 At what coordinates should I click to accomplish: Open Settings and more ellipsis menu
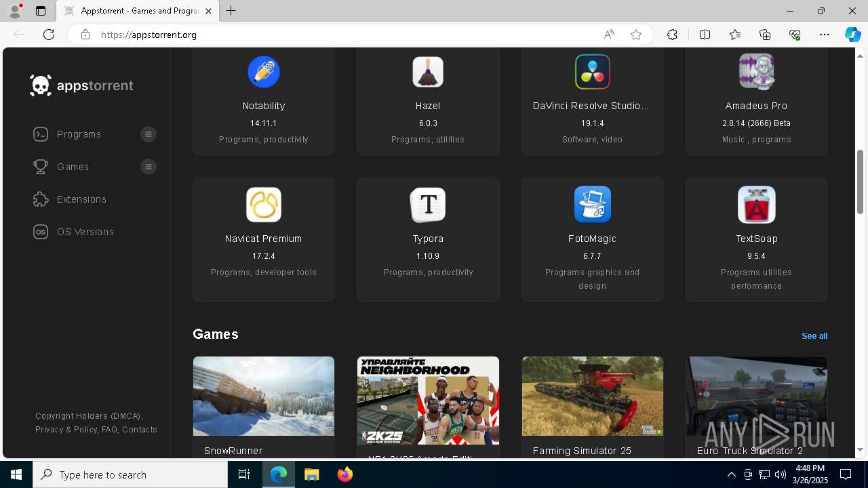(825, 35)
